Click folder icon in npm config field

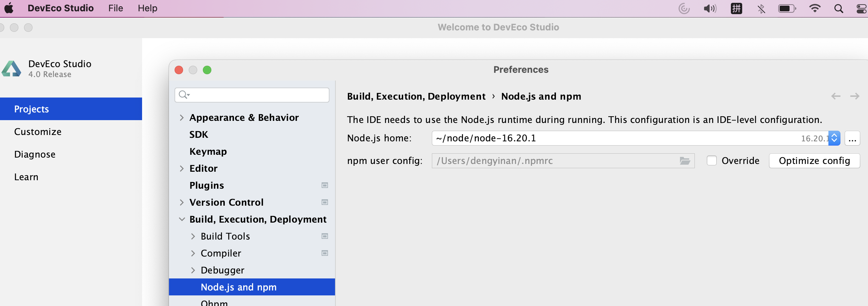point(685,161)
